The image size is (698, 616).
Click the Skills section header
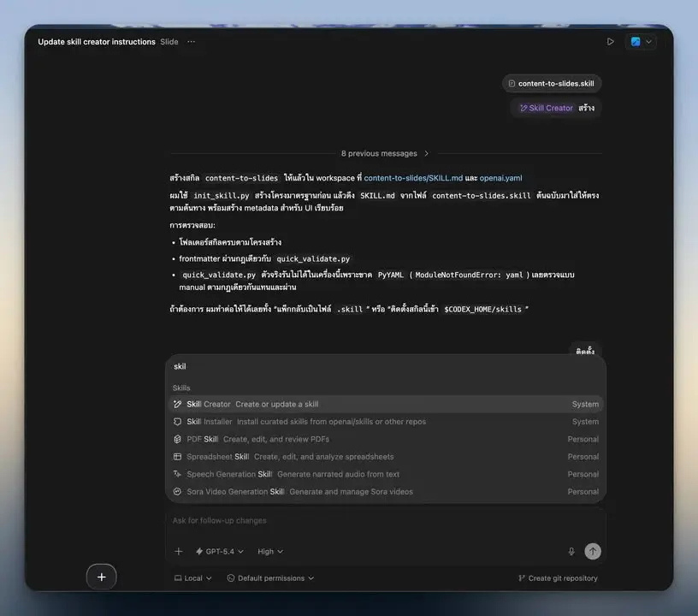[x=181, y=388]
